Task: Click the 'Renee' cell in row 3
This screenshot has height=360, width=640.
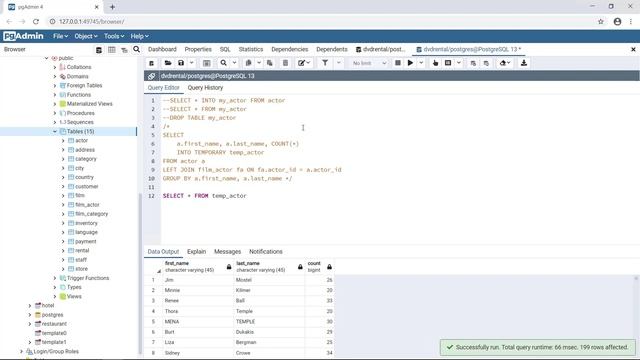Action: pos(198,300)
